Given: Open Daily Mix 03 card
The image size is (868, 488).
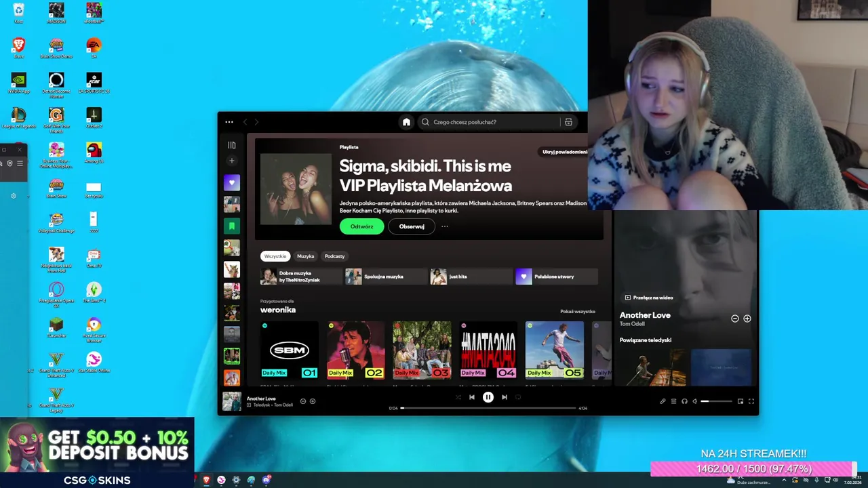Looking at the screenshot, I should 422,350.
